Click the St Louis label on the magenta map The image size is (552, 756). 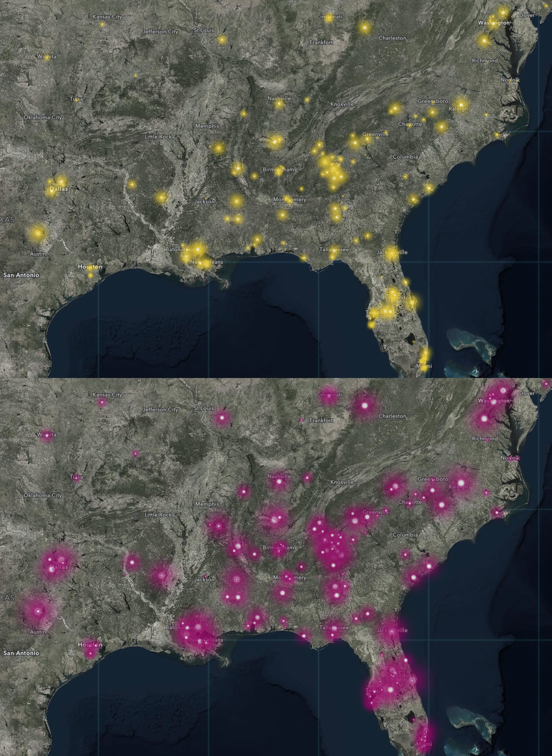click(204, 408)
